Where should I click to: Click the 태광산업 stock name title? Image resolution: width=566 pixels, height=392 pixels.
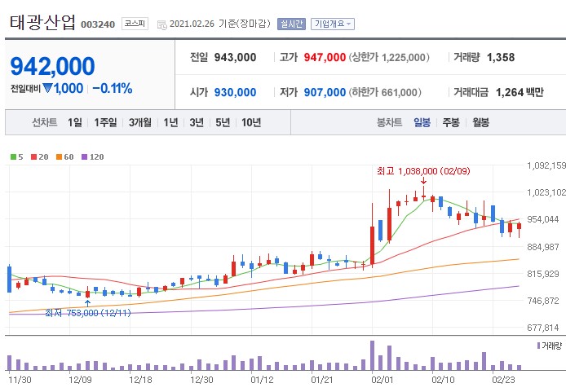[42, 23]
